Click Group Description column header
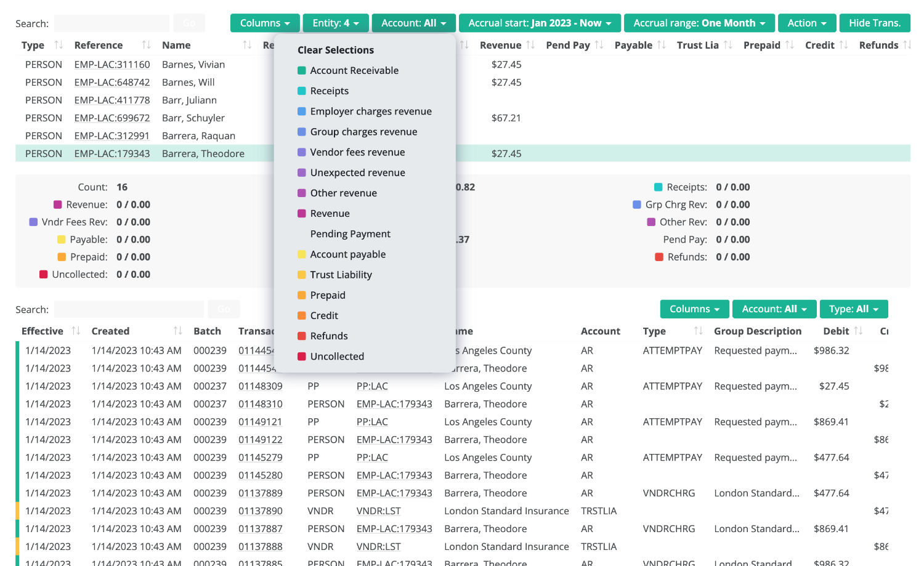Screen dimensions: 924x566 click(x=758, y=331)
